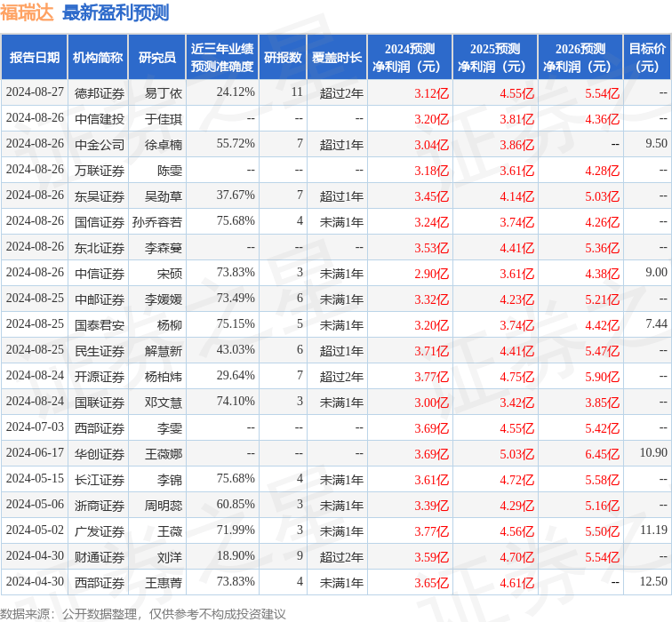Select the 报告日期 column header
Viewport: 672px width, 622px height.
[x=35, y=58]
